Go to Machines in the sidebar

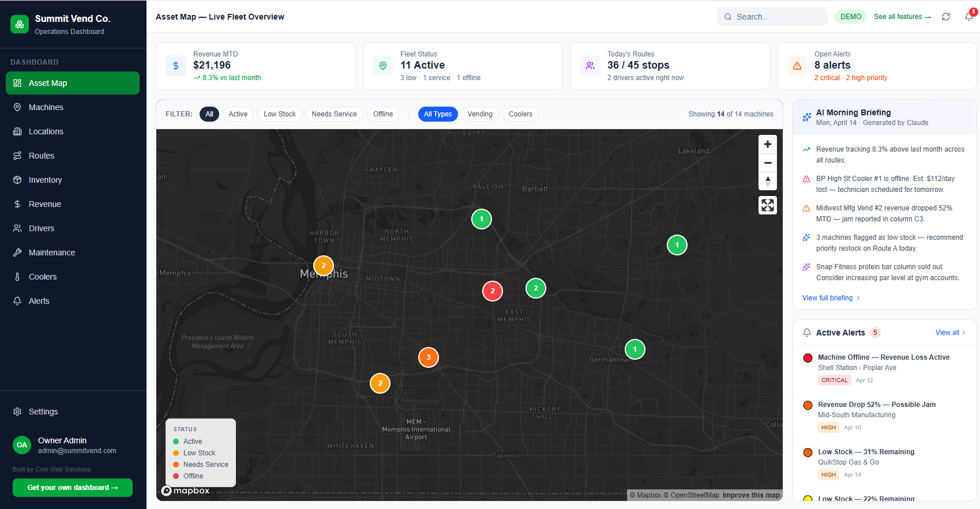point(73,107)
